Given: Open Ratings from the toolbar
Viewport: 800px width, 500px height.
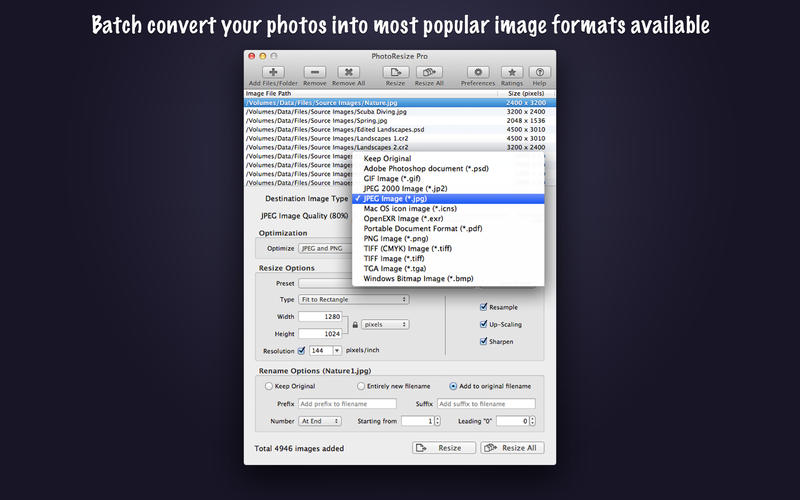Looking at the screenshot, I should (x=512, y=72).
